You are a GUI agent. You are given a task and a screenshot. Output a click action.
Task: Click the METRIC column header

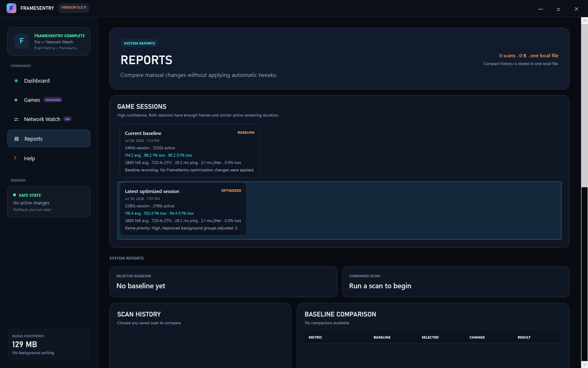315,337
